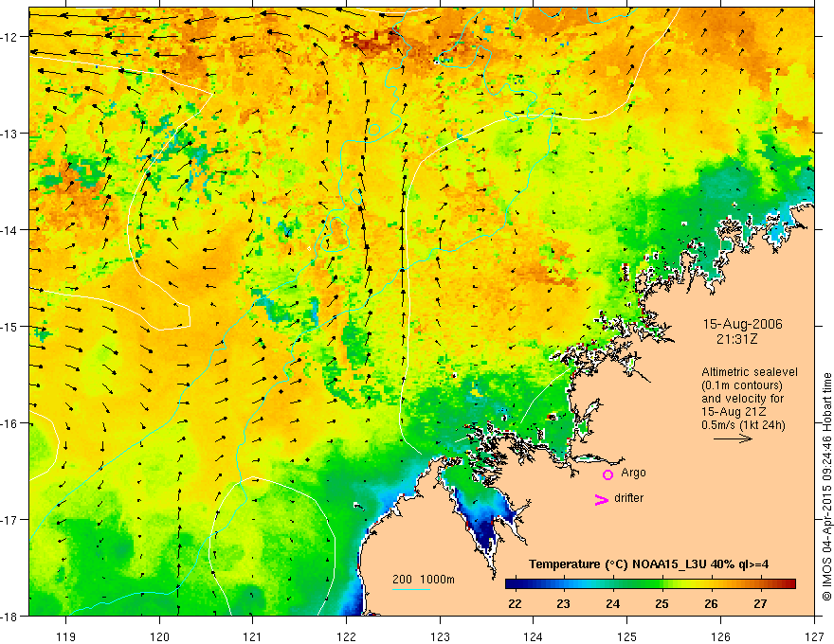Click the magenta drifter arrowhead marker in legend
Screen dimensions: 834x644
[602, 499]
